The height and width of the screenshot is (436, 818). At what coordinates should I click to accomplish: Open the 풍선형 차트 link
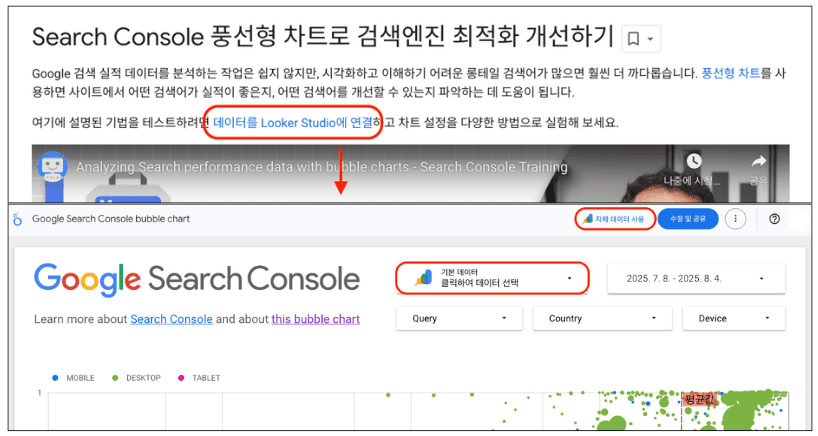[x=730, y=73]
